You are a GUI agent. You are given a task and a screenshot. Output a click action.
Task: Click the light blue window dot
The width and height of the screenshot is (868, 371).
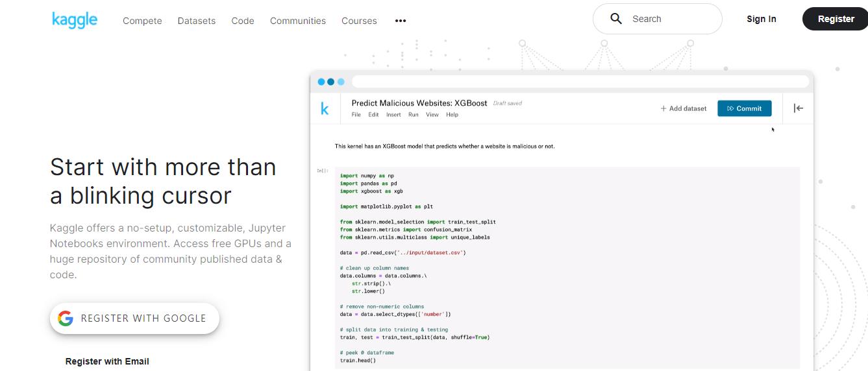pyautogui.click(x=341, y=82)
